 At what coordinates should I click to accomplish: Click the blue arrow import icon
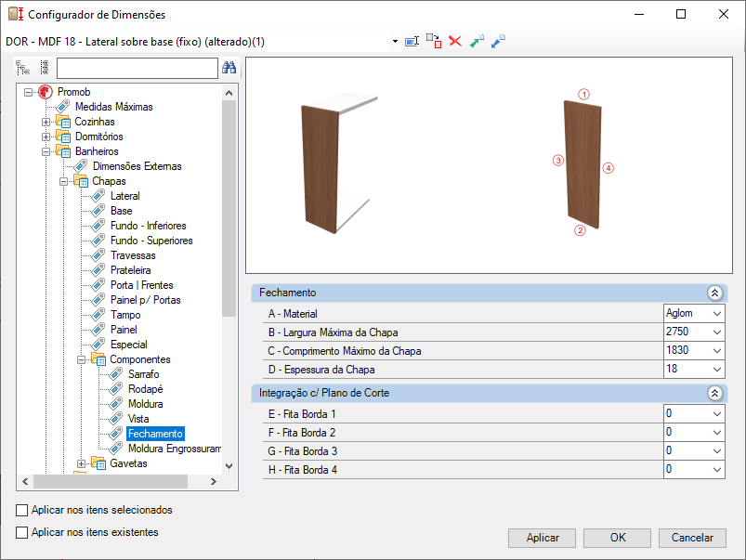click(498, 42)
